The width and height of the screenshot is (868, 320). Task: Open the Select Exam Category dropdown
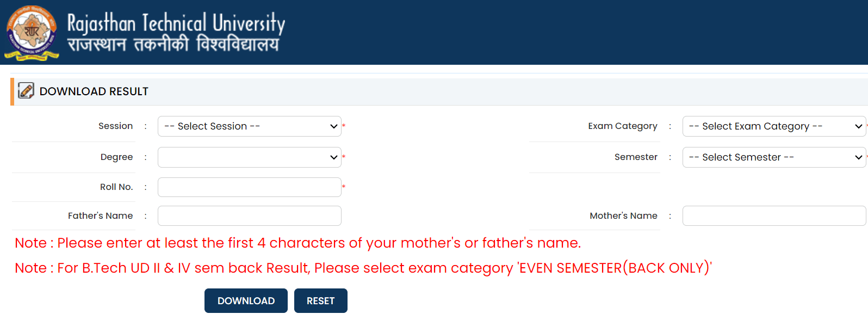pyautogui.click(x=774, y=126)
